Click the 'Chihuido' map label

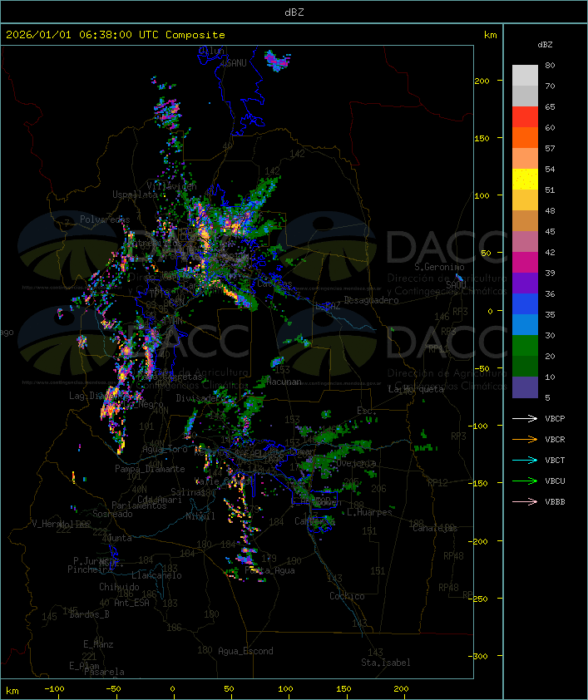119,587
